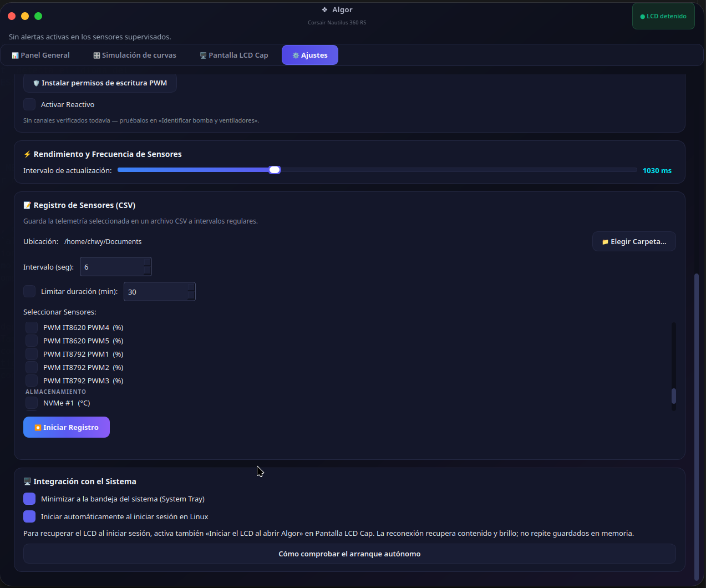Click the "Sin canales verificados todavía" note
Image resolution: width=706 pixels, height=588 pixels.
141,120
